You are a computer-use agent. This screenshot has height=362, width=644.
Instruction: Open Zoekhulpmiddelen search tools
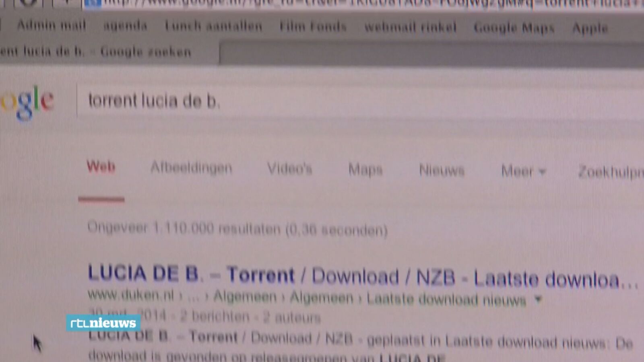pyautogui.click(x=611, y=173)
